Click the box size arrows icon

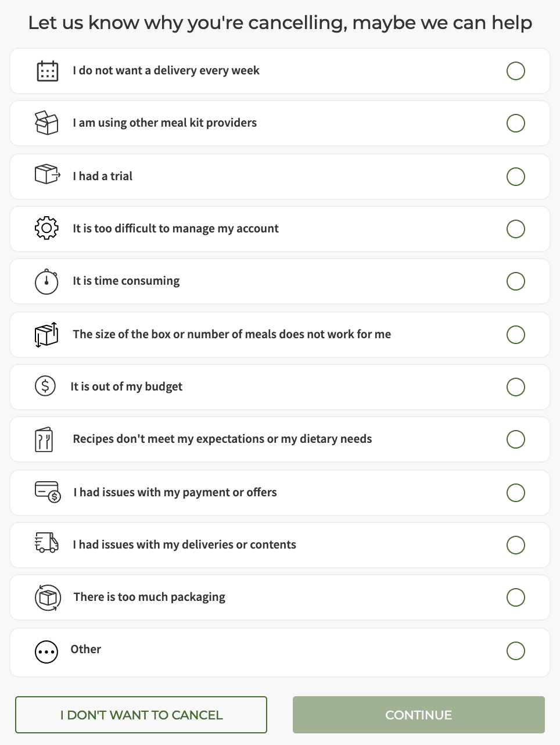click(46, 335)
